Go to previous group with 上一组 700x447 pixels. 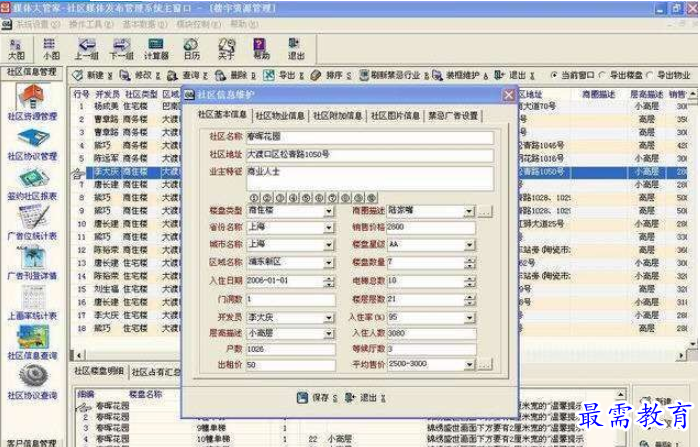86,49
